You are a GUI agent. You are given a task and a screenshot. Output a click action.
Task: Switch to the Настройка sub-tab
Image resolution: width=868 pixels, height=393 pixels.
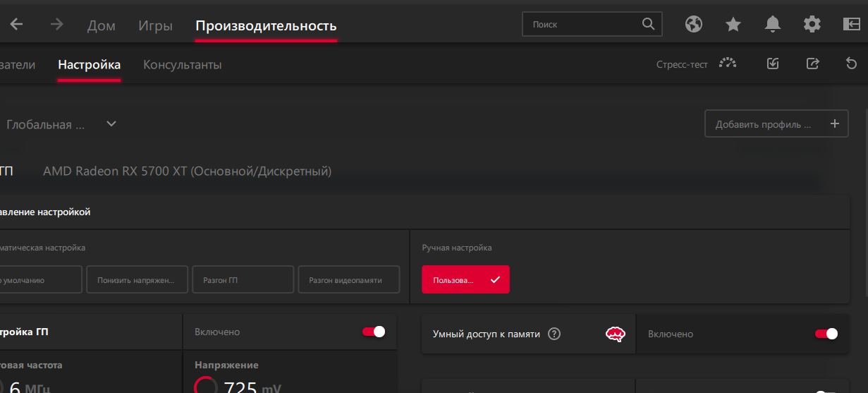90,65
